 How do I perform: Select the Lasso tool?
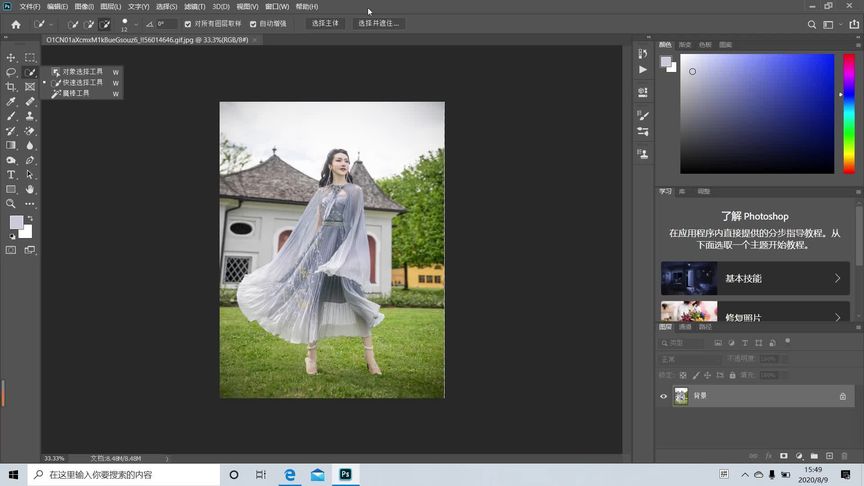point(11,72)
